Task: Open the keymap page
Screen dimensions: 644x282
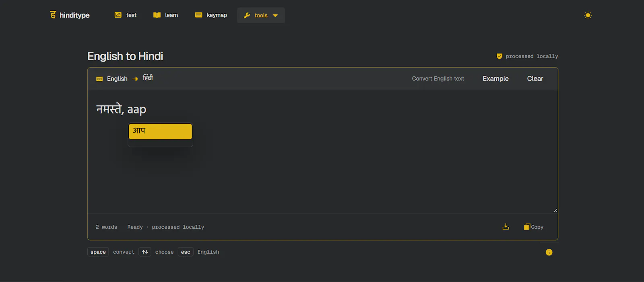Action: pyautogui.click(x=211, y=15)
